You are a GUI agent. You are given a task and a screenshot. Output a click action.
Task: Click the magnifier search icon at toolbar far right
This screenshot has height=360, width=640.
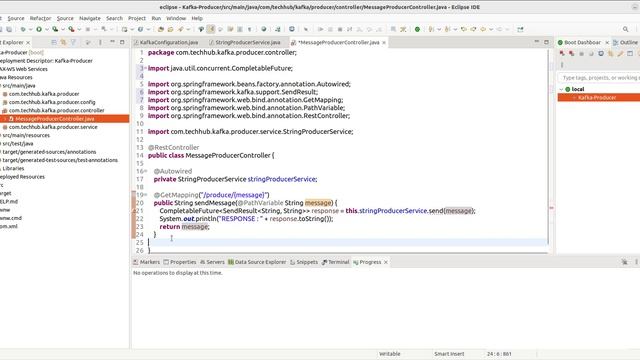[625, 29]
